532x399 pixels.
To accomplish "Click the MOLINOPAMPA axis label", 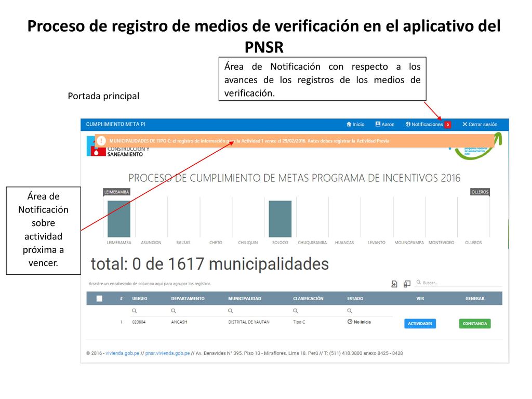I will (409, 243).
